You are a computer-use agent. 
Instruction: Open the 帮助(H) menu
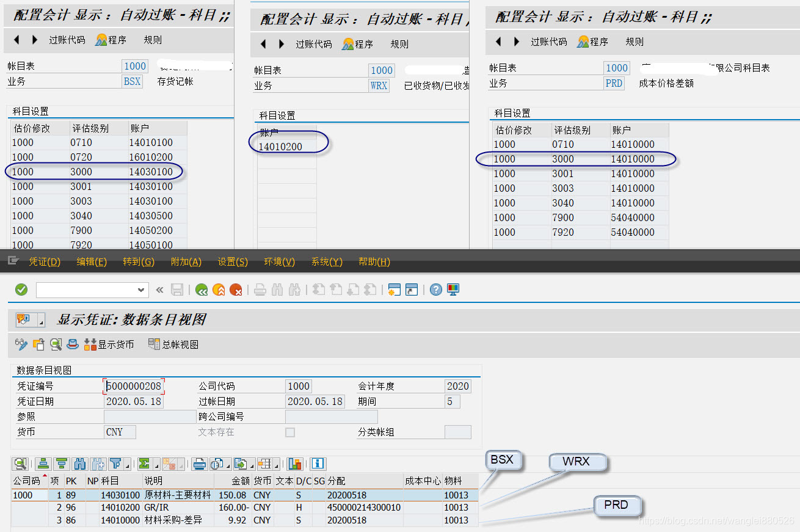374,261
